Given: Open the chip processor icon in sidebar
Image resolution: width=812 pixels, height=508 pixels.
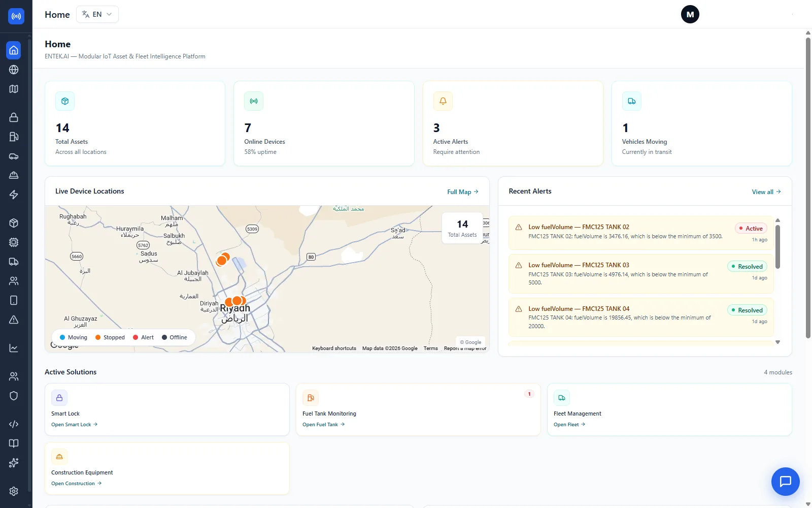Looking at the screenshot, I should click(x=14, y=242).
